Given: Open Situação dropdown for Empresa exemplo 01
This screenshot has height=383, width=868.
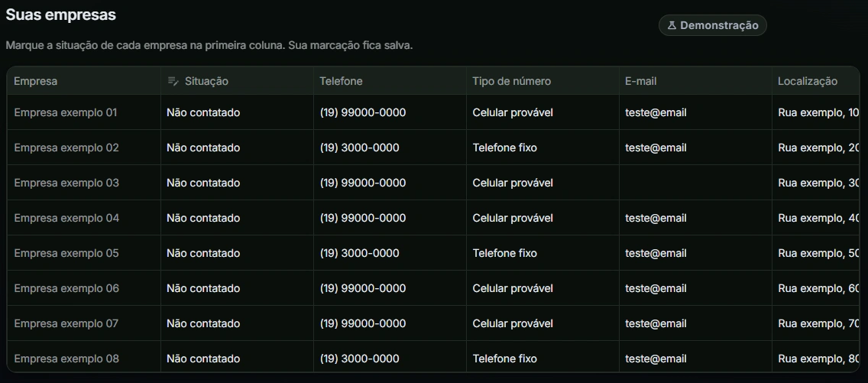Looking at the screenshot, I should (x=237, y=112).
